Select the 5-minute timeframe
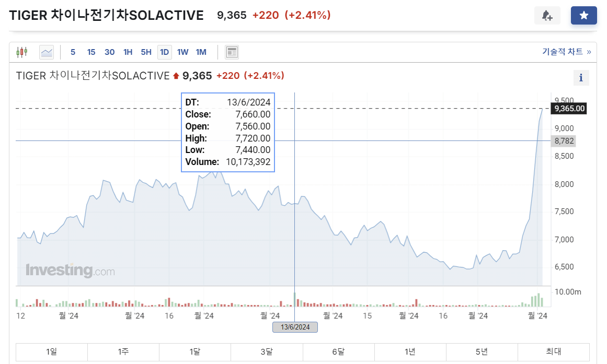 point(72,52)
